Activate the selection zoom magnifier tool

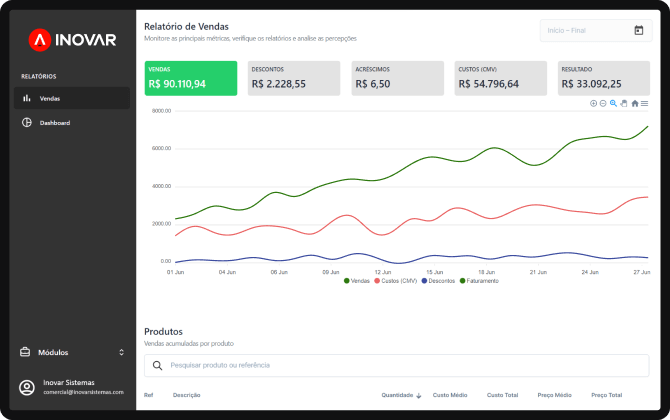tap(614, 103)
